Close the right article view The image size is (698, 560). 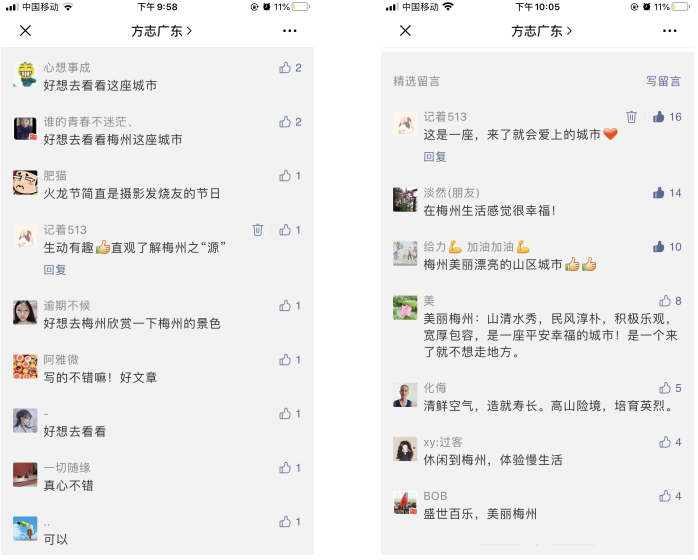(x=406, y=31)
